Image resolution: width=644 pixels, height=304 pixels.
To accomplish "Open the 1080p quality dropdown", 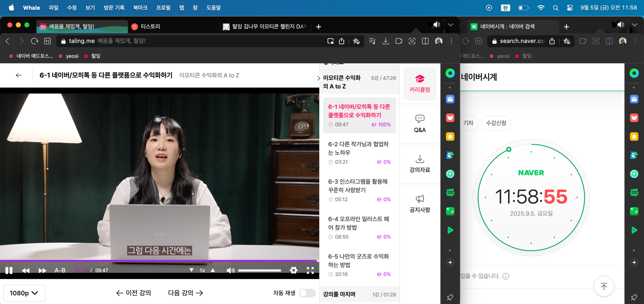I will pyautogui.click(x=24, y=293).
